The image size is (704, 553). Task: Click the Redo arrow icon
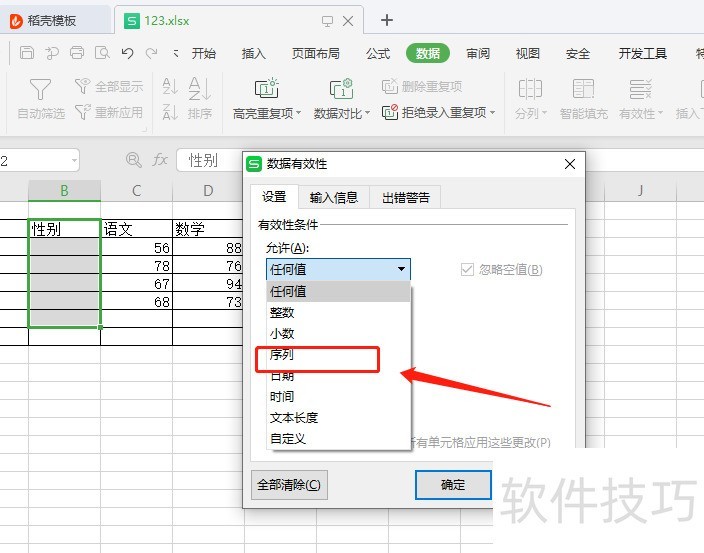pyautogui.click(x=152, y=53)
